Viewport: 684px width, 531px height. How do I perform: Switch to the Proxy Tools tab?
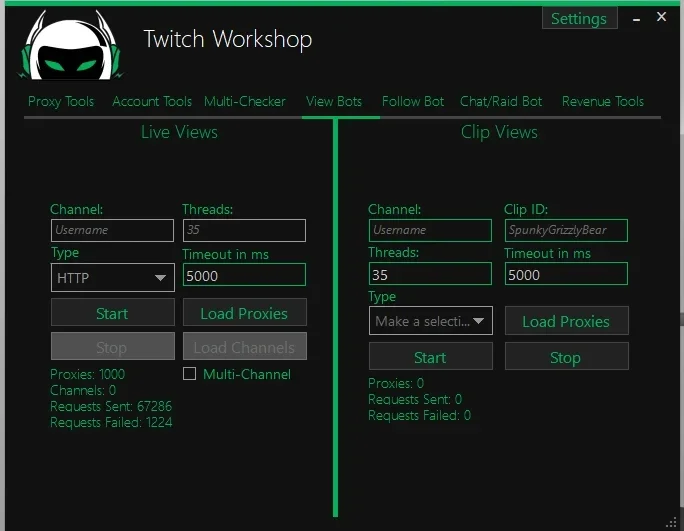pos(61,102)
